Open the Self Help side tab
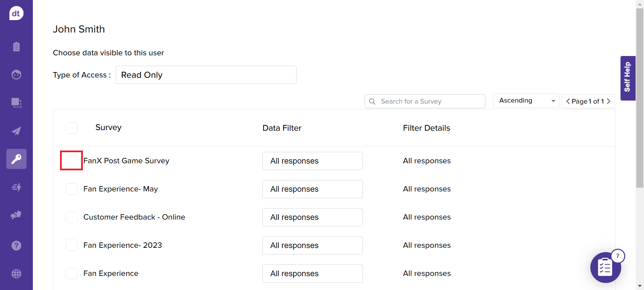This screenshot has height=290, width=644. 628,78
